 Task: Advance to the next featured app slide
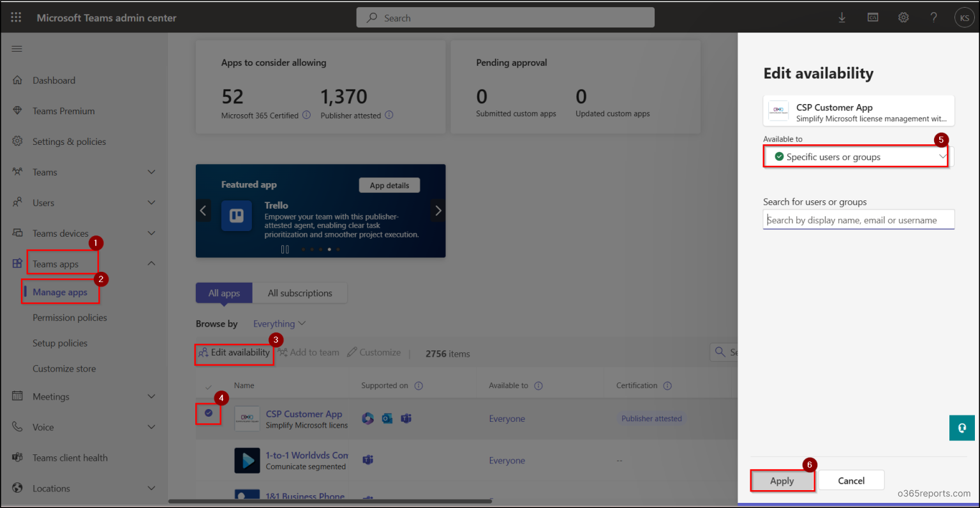(438, 211)
